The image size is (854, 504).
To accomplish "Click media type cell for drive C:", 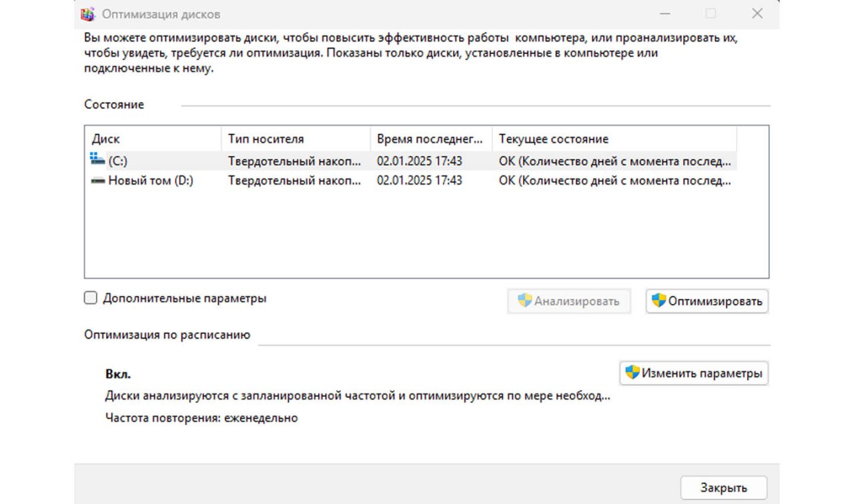I will (295, 161).
